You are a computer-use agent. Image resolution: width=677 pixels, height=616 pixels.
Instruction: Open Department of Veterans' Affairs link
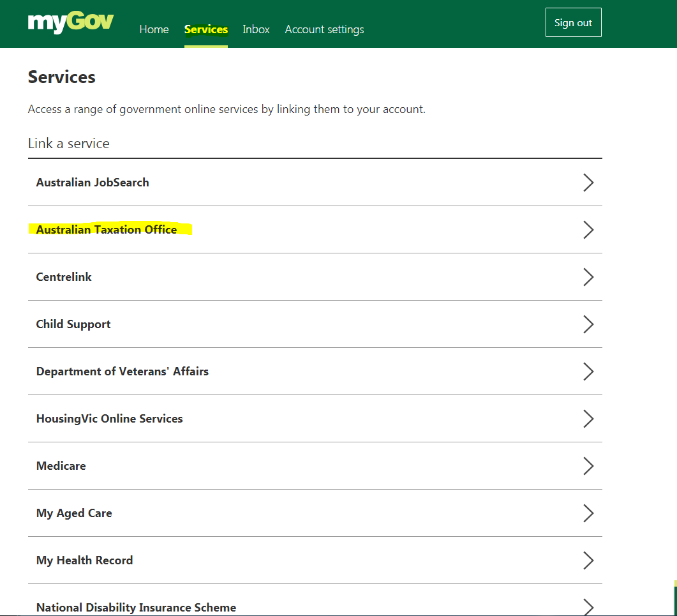tap(315, 371)
